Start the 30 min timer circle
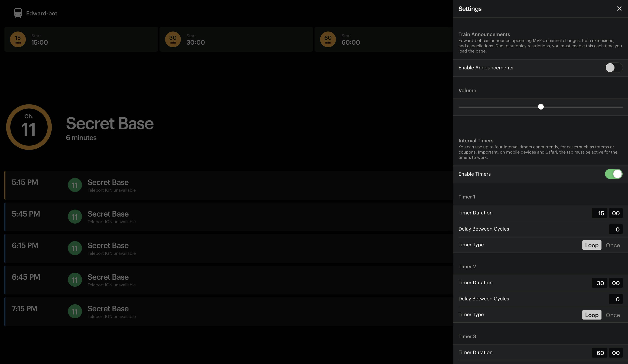The width and height of the screenshot is (628, 364). click(173, 39)
